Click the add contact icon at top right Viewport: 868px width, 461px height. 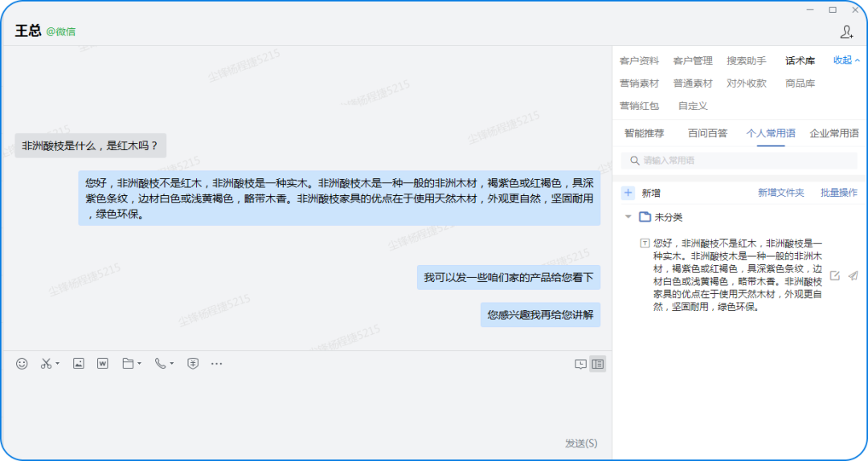846,32
